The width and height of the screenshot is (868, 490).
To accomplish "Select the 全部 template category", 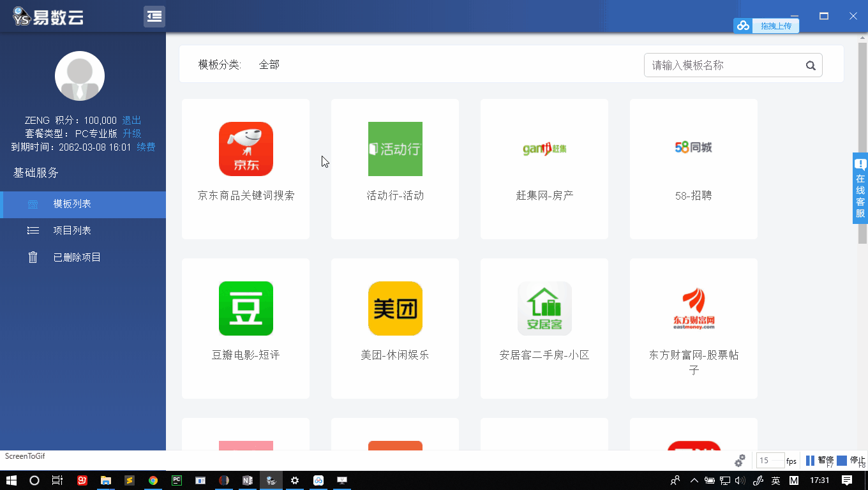I will [x=269, y=64].
